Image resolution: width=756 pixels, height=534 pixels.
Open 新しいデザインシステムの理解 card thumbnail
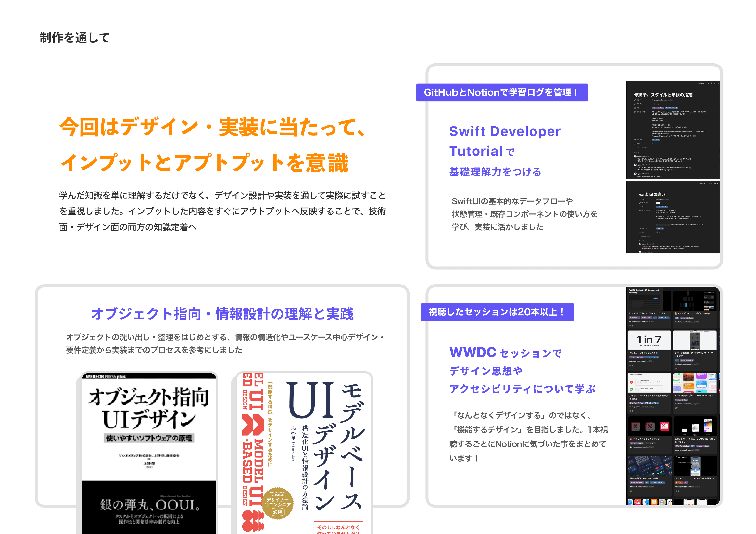tap(650, 466)
